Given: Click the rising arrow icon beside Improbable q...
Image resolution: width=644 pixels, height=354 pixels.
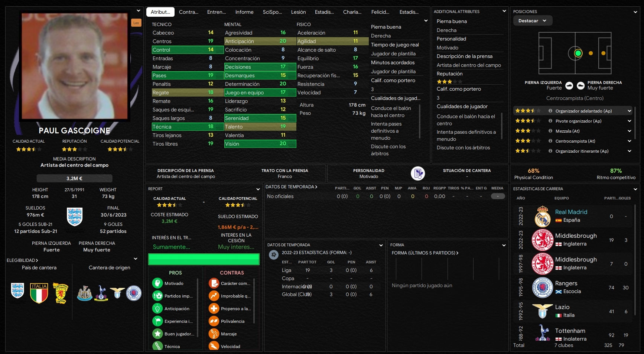Looking at the screenshot, I should pos(214,296).
